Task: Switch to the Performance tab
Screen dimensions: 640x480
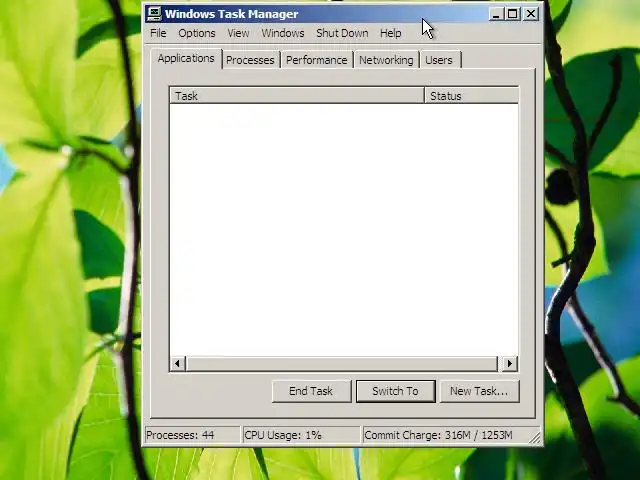Action: coord(316,60)
